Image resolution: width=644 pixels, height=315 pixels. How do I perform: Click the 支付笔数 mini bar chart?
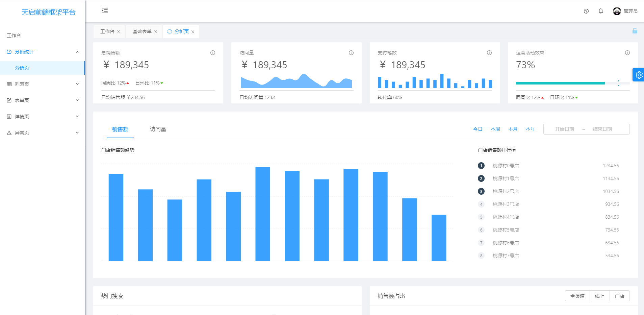point(435,81)
